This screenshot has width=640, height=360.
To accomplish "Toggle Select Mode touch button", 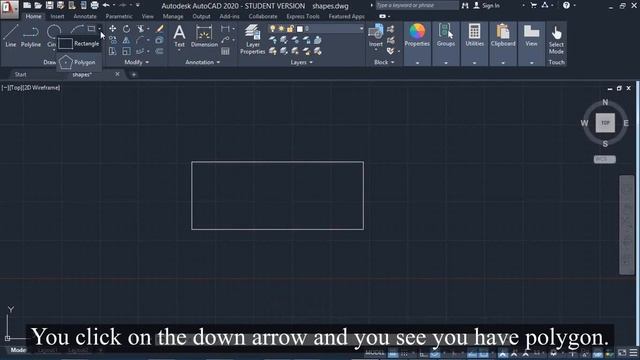I will pos(556,40).
